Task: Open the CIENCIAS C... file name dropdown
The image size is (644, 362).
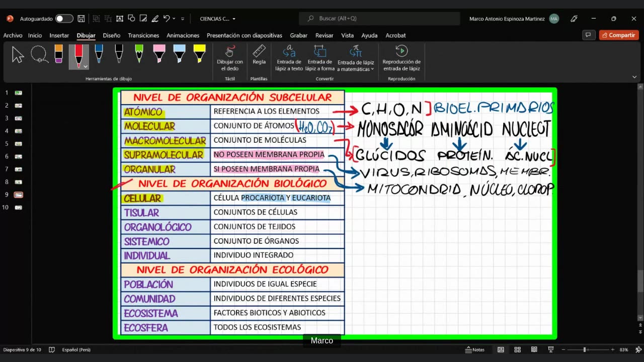Action: coord(218,19)
